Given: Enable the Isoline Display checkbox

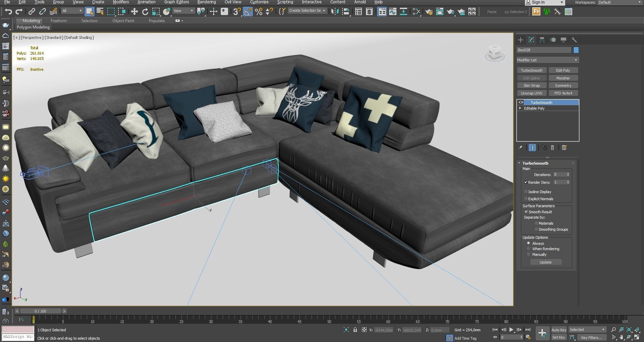Looking at the screenshot, I should point(526,191).
